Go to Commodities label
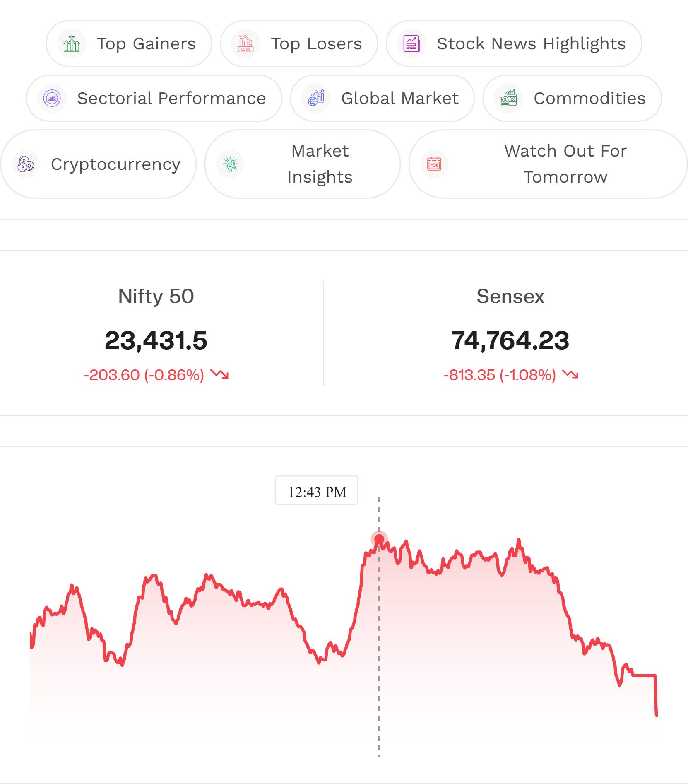The height and width of the screenshot is (784, 688). pyautogui.click(x=589, y=98)
